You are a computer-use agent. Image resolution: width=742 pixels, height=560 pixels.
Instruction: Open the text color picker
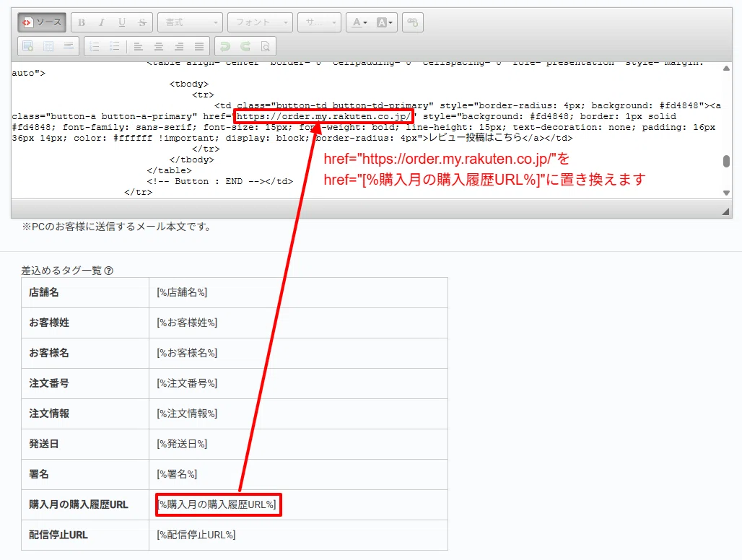pyautogui.click(x=359, y=22)
